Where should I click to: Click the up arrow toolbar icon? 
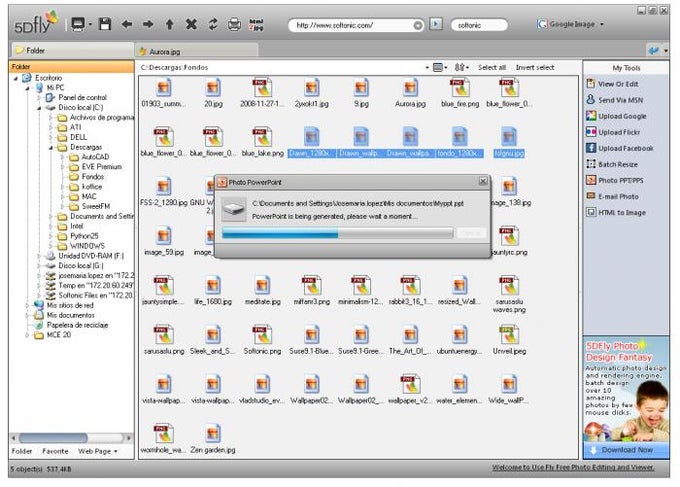pyautogui.click(x=170, y=24)
